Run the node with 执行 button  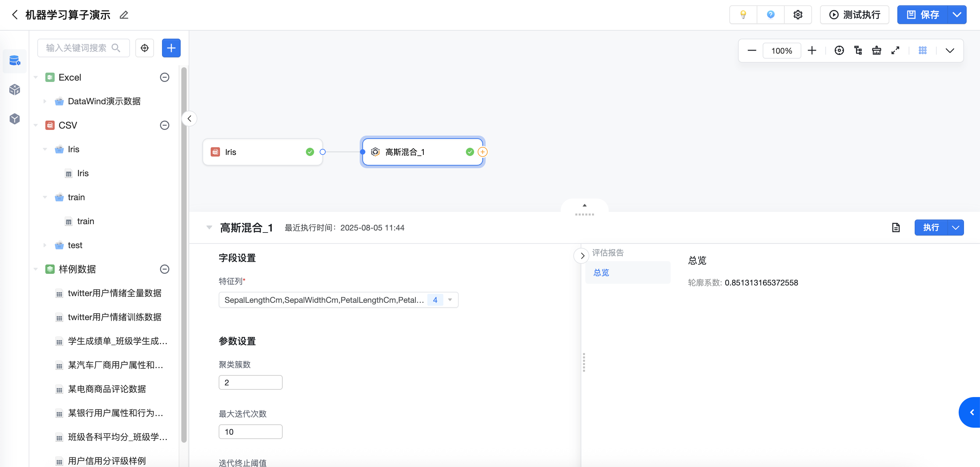tap(931, 228)
